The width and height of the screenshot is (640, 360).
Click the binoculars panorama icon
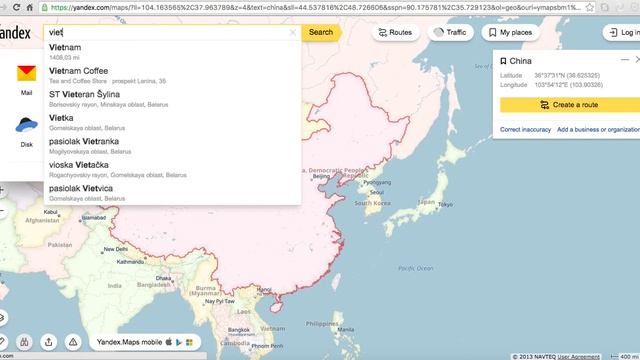coord(24,342)
